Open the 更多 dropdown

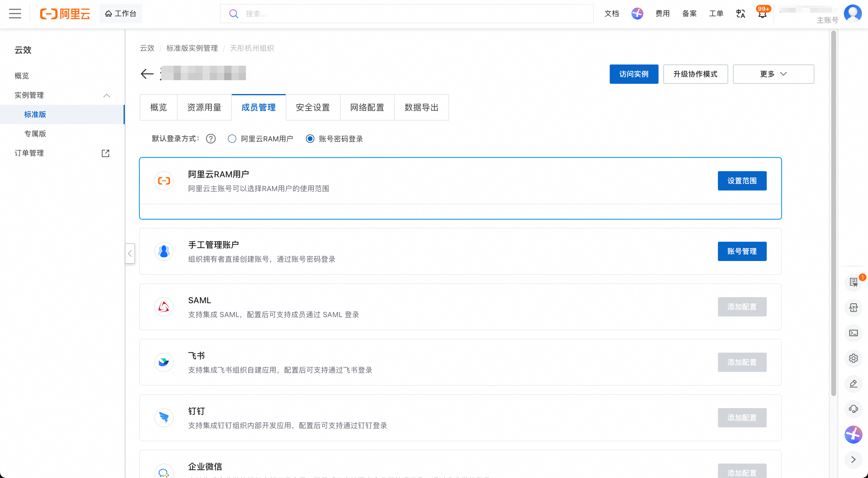(773, 74)
